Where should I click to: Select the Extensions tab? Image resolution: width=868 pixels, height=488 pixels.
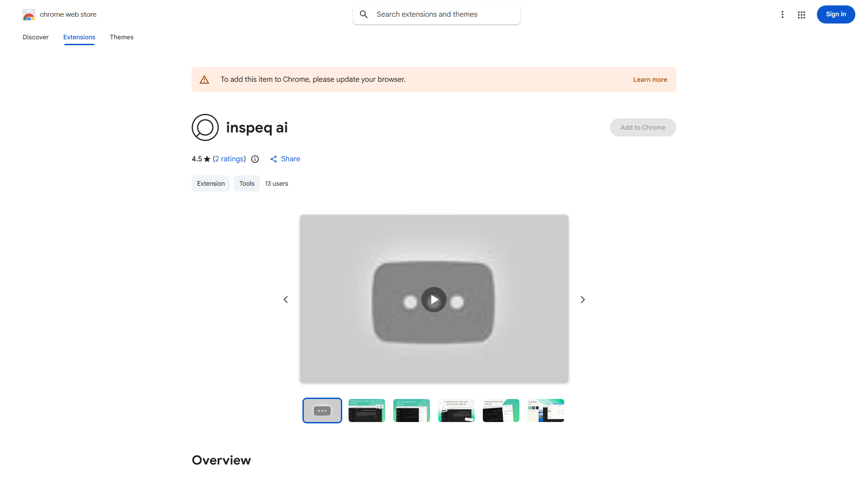79,37
